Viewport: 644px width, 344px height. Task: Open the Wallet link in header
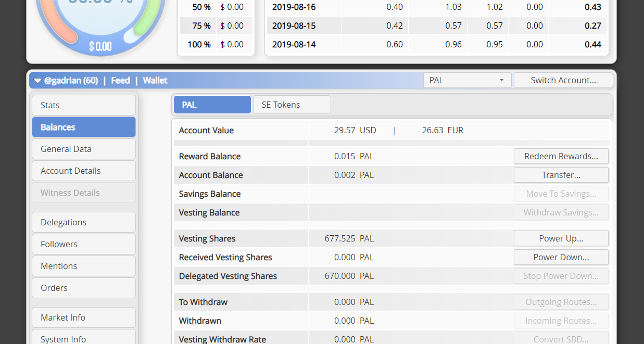pyautogui.click(x=155, y=81)
